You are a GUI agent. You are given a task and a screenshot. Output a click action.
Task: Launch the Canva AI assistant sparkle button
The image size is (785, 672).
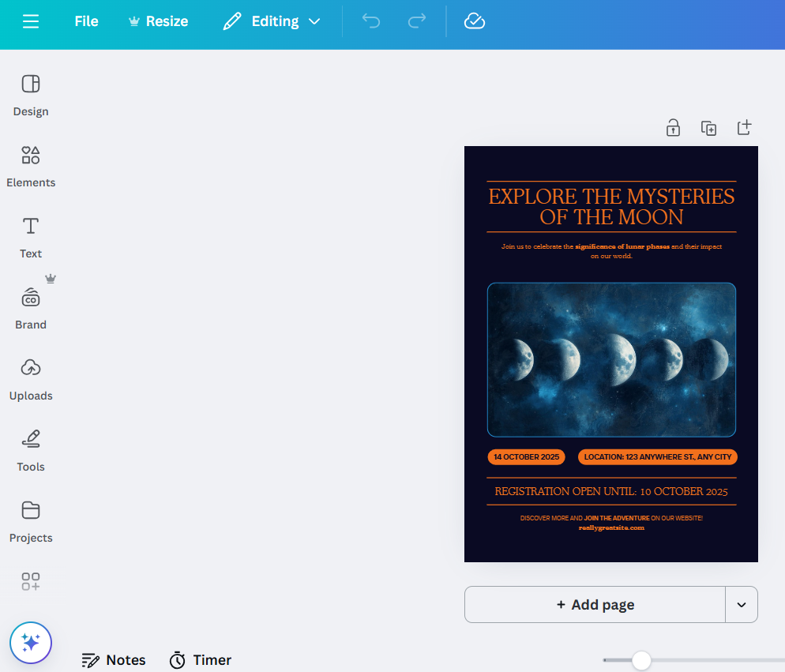[31, 643]
